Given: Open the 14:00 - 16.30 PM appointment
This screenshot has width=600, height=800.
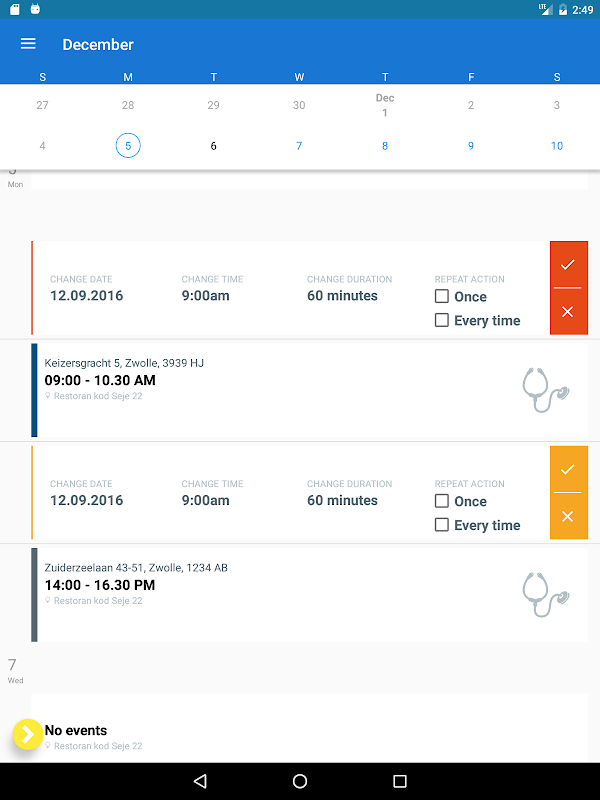Looking at the screenshot, I should (x=100, y=585).
